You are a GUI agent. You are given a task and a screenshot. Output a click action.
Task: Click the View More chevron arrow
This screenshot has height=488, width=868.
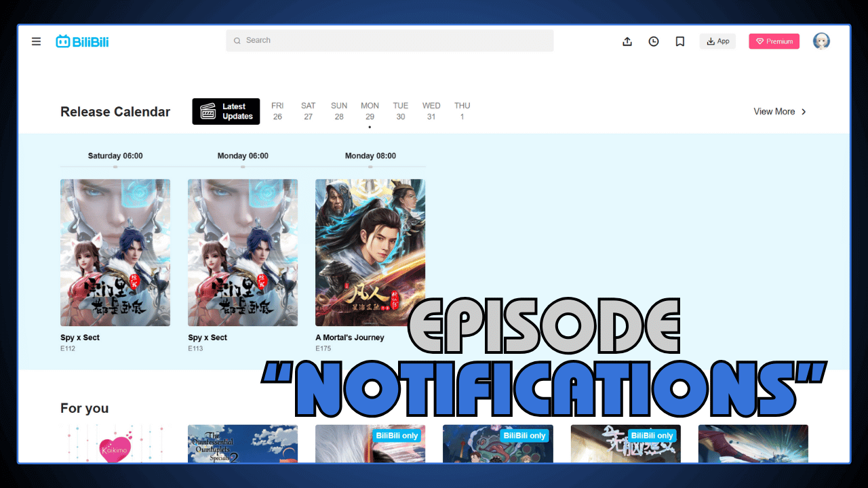[803, 111]
